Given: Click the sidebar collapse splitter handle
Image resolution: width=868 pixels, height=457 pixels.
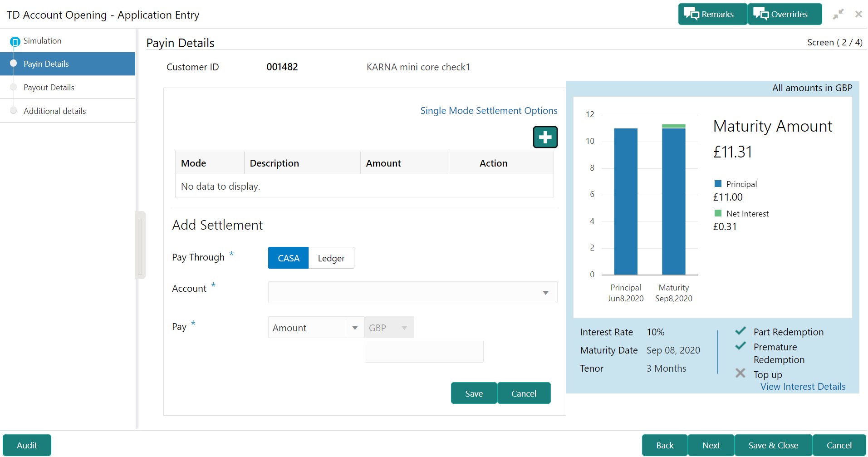Looking at the screenshot, I should [140, 245].
